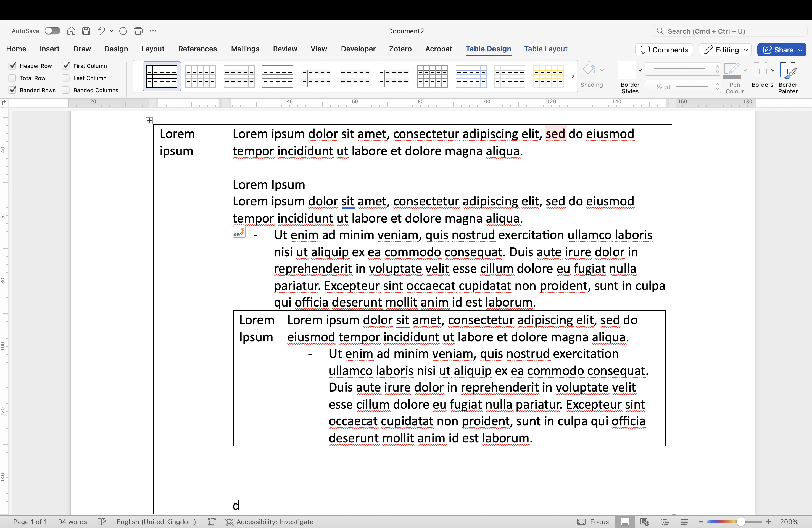Click the Pen Colour icon
The width and height of the screenshot is (812, 528).
732,71
